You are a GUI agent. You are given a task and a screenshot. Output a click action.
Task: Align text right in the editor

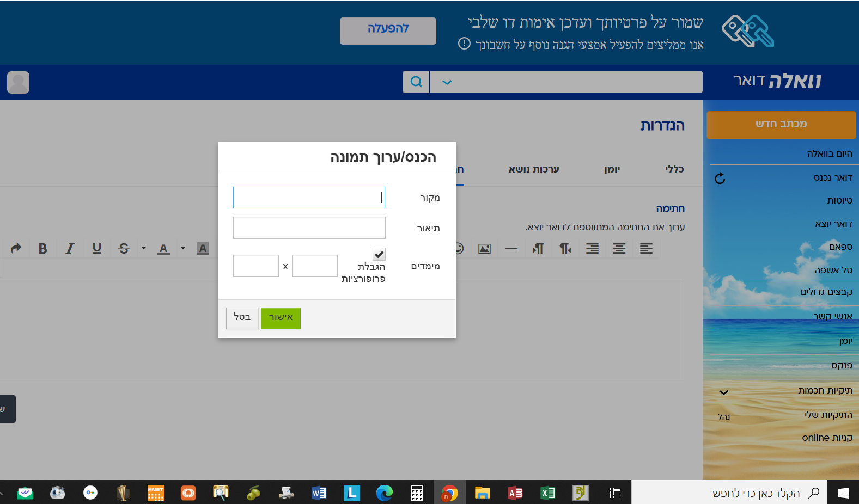tap(592, 249)
